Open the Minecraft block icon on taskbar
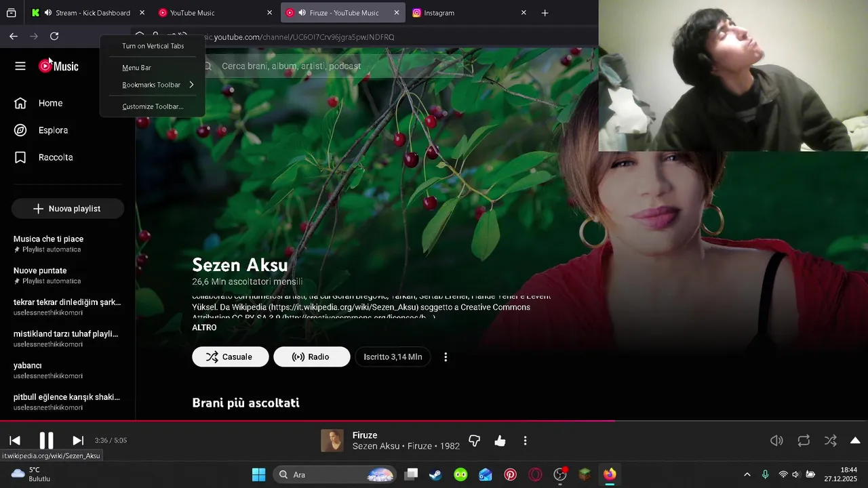 pyautogui.click(x=585, y=474)
